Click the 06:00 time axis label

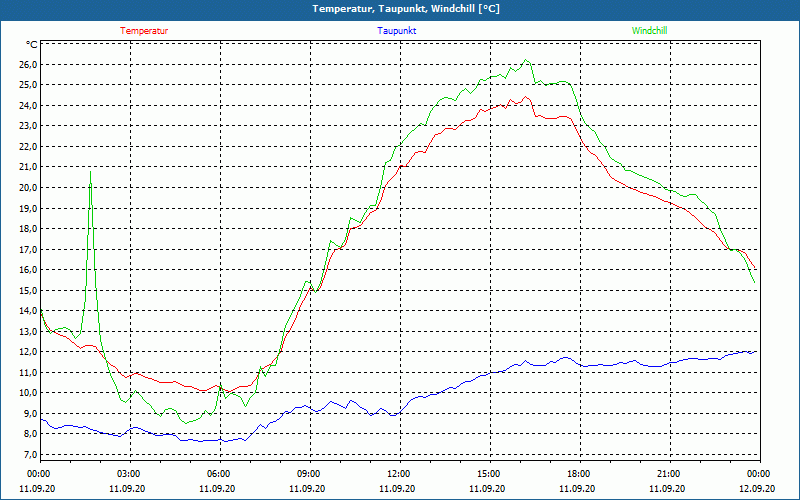coord(220,474)
